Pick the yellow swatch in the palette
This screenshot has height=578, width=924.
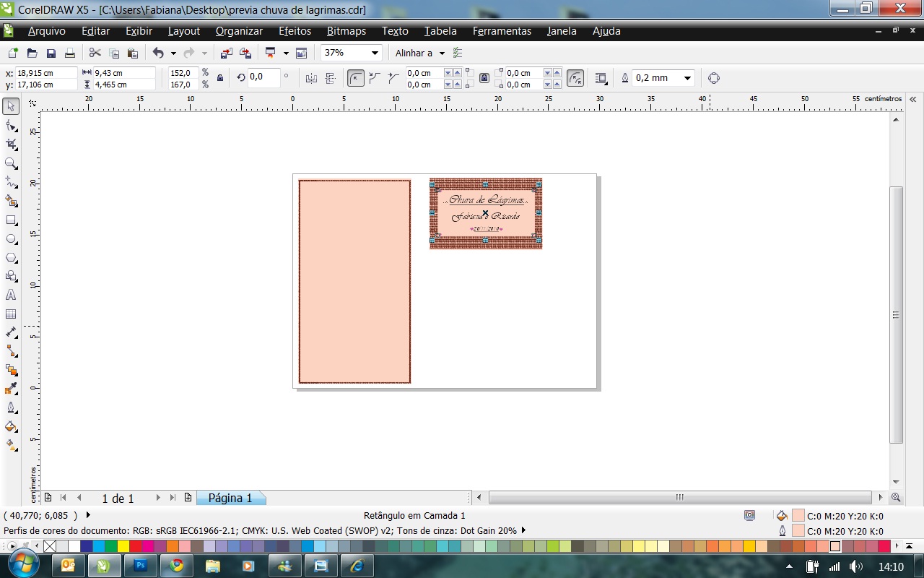[x=123, y=546]
